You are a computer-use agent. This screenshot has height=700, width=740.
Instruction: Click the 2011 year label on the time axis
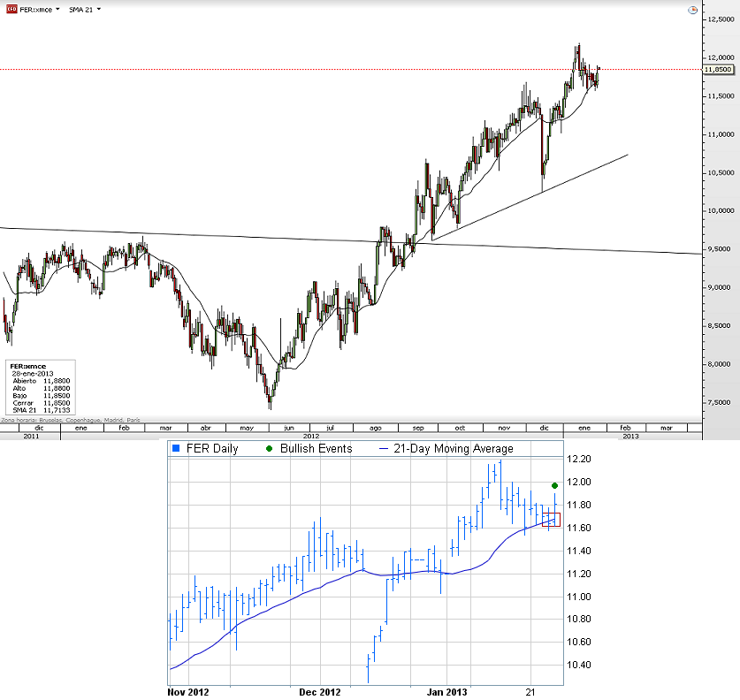tap(31, 437)
